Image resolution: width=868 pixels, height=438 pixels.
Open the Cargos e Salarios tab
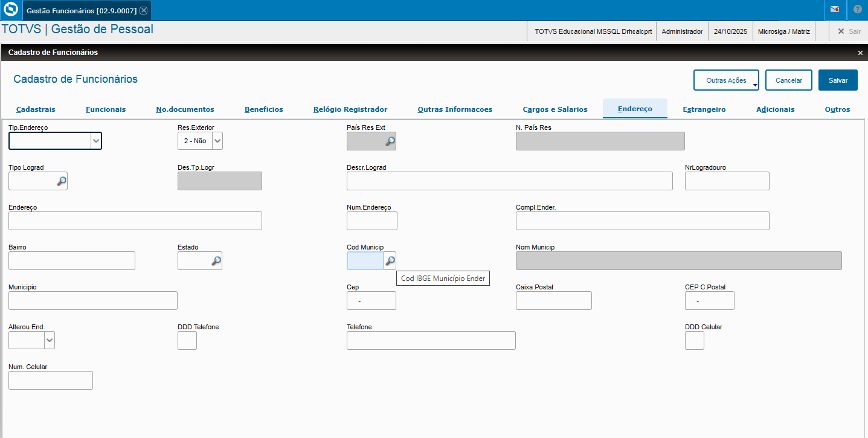click(x=555, y=109)
